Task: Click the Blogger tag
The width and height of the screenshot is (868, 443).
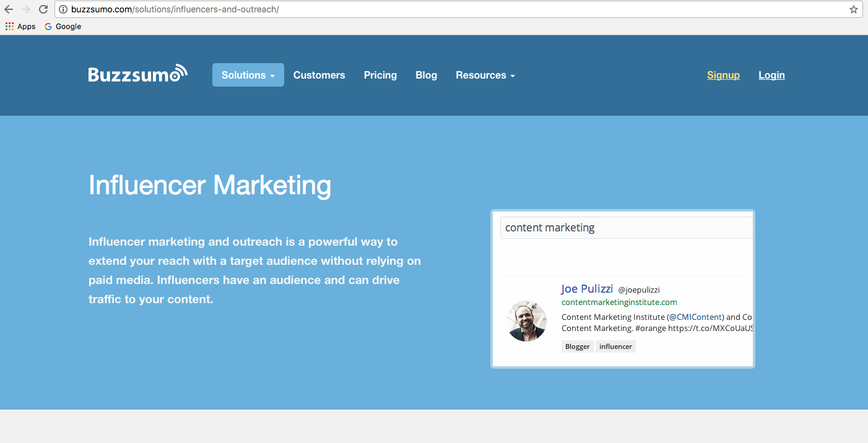Action: (x=578, y=346)
